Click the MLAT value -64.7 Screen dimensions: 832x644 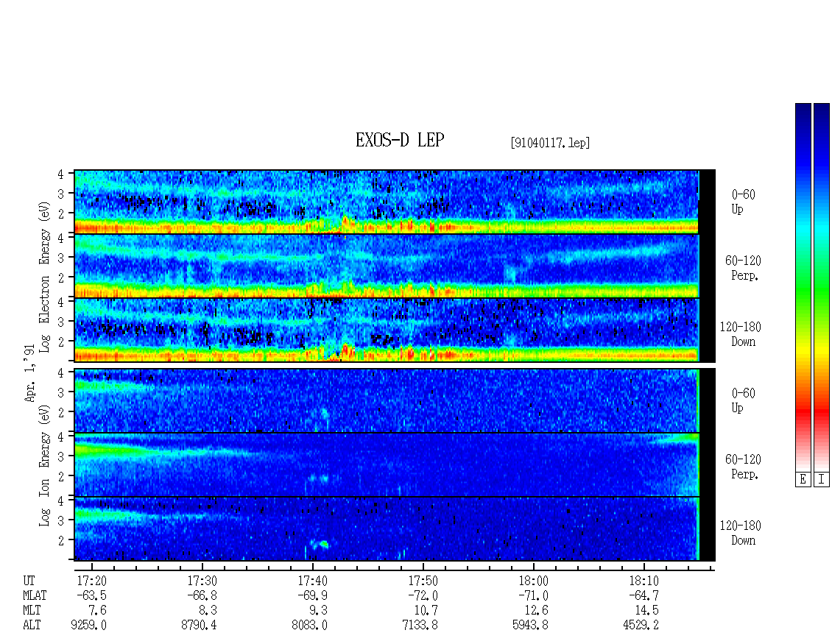tap(644, 595)
